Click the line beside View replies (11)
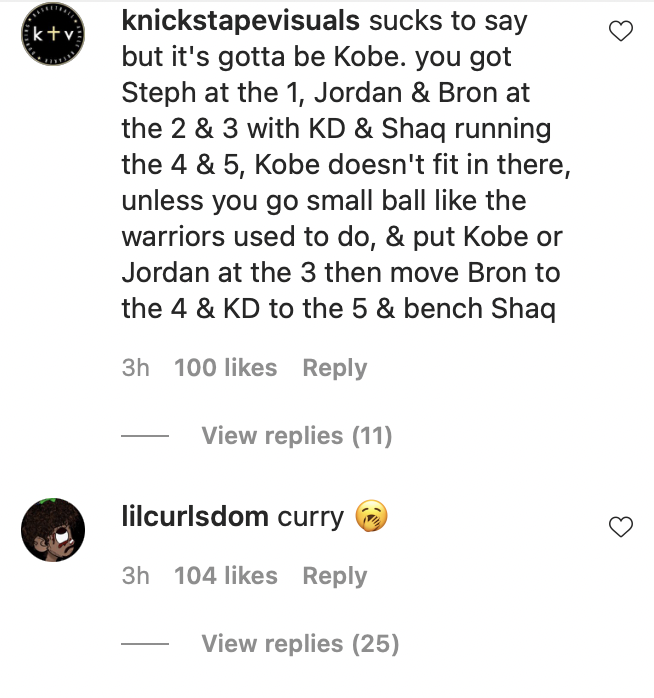The height and width of the screenshot is (698, 654). (x=145, y=436)
